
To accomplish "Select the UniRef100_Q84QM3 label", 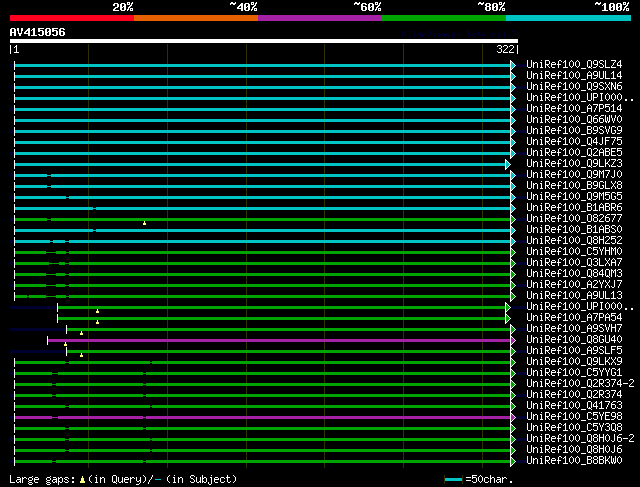I will (574, 274).
